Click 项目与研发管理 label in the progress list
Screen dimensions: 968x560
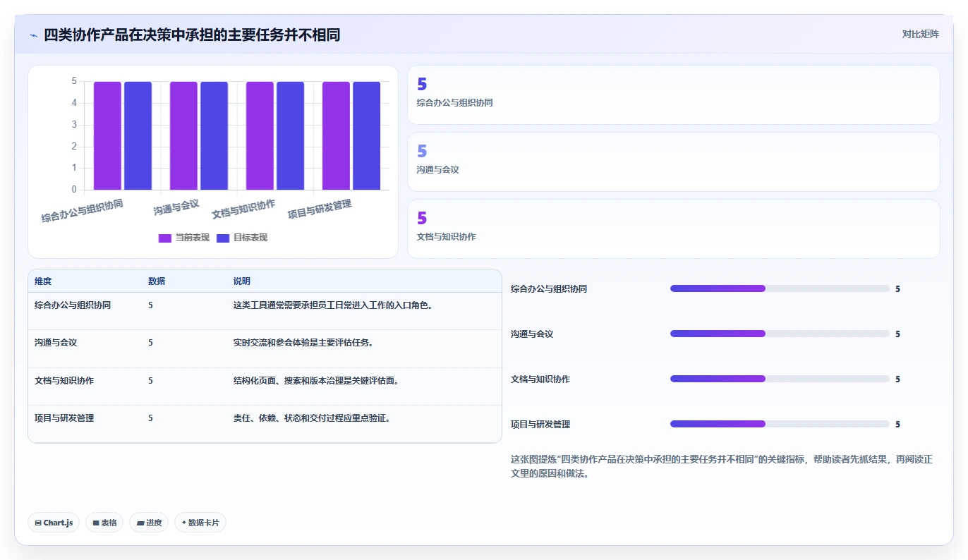coord(540,425)
